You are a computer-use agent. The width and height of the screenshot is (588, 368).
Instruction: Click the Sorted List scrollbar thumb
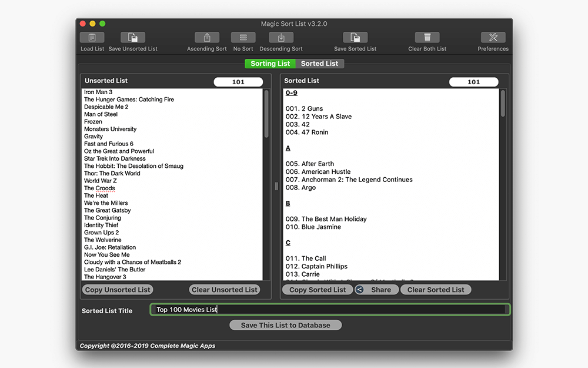[x=503, y=103]
